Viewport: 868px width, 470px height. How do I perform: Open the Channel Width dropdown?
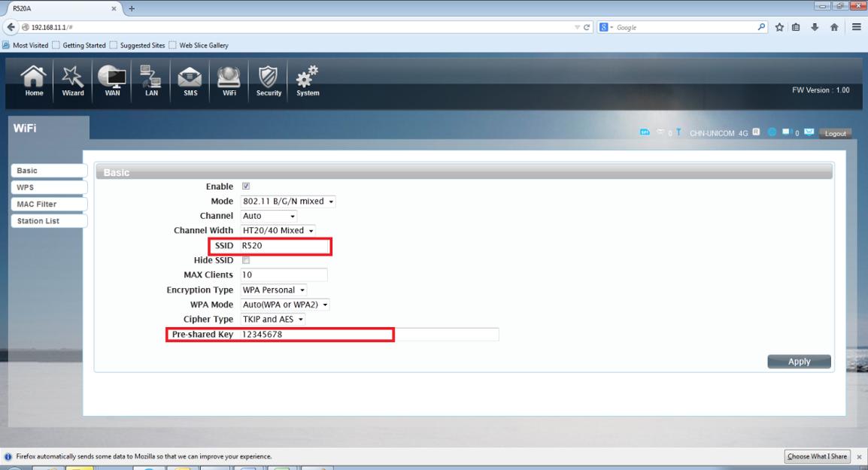(x=278, y=230)
